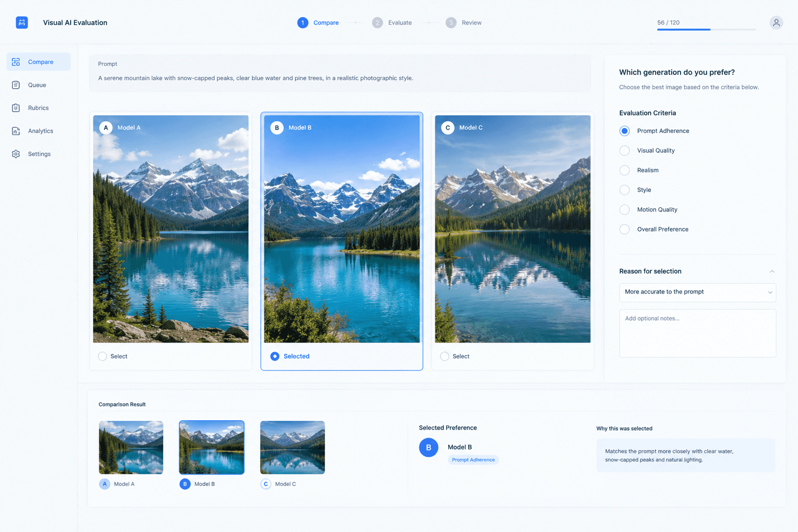Go to the Review step

(463, 23)
